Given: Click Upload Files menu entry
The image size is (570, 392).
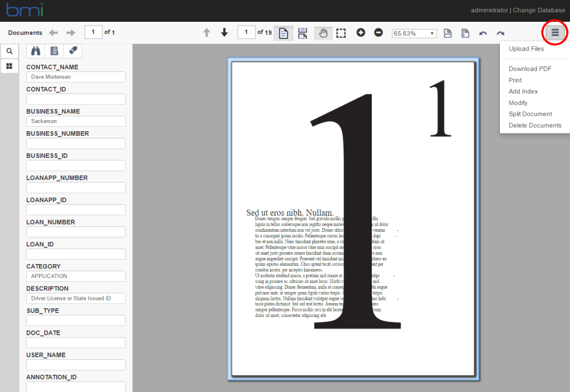Looking at the screenshot, I should point(526,49).
